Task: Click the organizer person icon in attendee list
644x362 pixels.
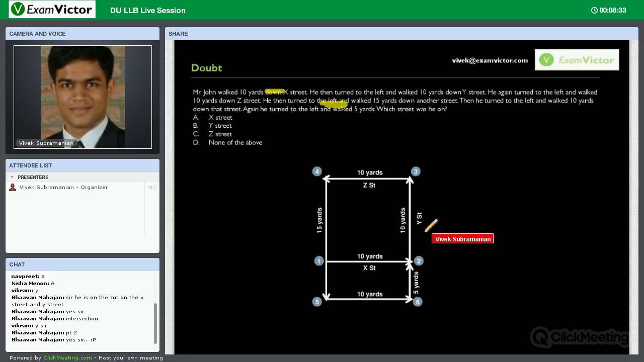Action: pyautogui.click(x=13, y=187)
